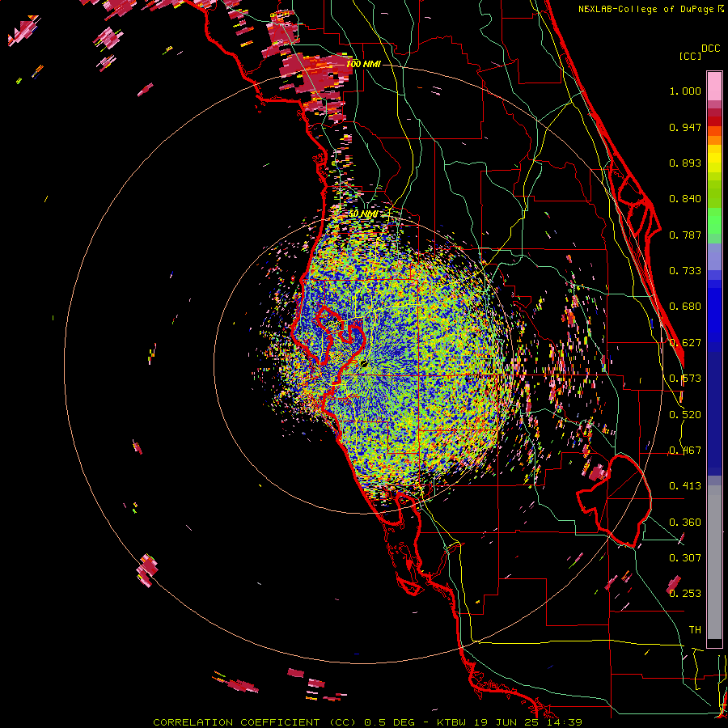This screenshot has width=728, height=728.
Task: Select the 0.253 legend value
Action: click(x=685, y=594)
